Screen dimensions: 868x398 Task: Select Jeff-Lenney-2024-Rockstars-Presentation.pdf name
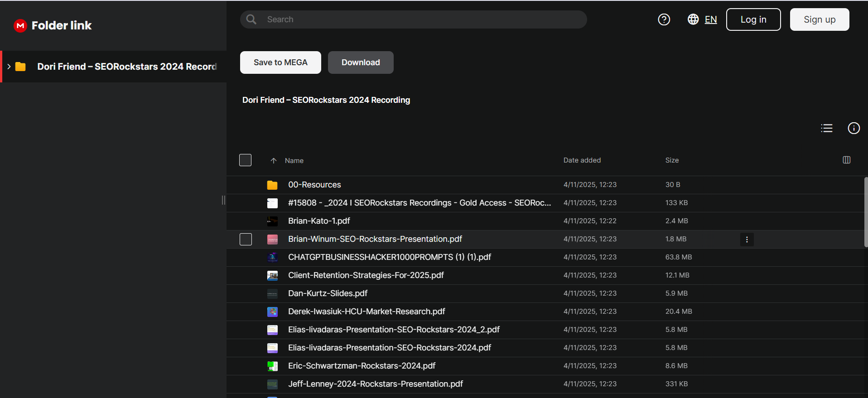[376, 384]
